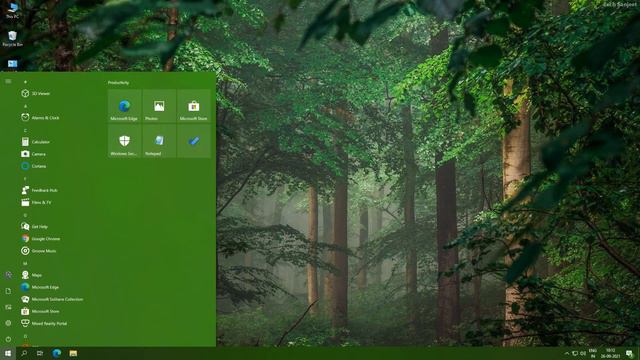Launch Alarms & Clock app
This screenshot has width=640, height=360.
click(x=59, y=118)
